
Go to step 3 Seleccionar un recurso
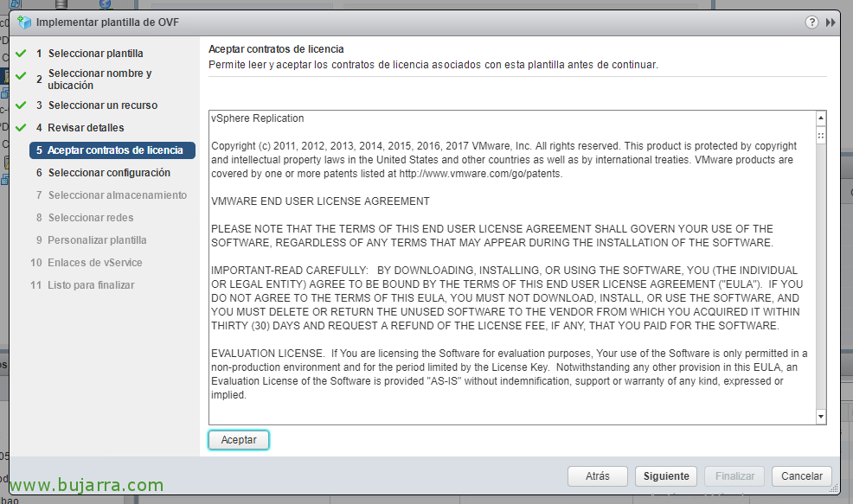pos(97,105)
